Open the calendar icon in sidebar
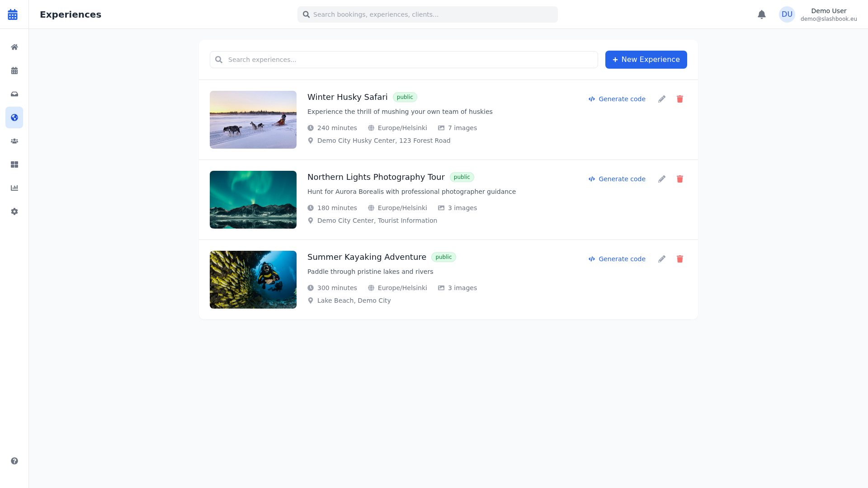This screenshot has height=488, width=868. click(14, 70)
